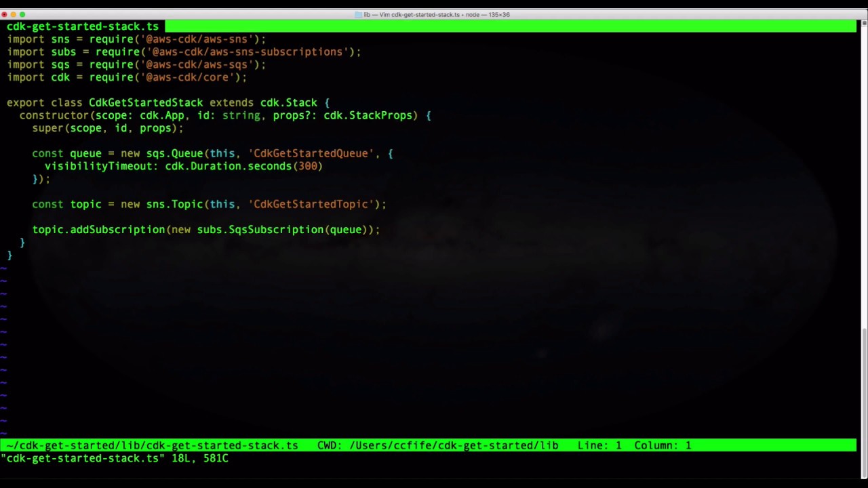The width and height of the screenshot is (868, 488).
Task: Click the folder proxy icon in title bar
Action: [x=358, y=14]
